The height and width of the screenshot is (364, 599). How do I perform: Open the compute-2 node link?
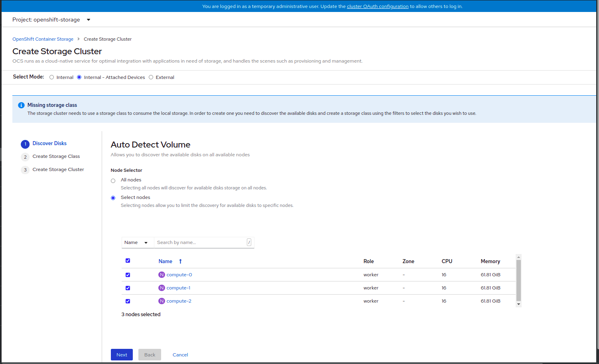tap(179, 301)
